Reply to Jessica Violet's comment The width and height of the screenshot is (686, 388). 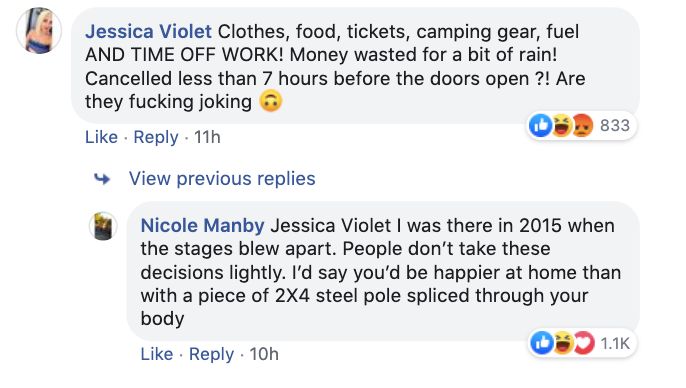(x=156, y=137)
